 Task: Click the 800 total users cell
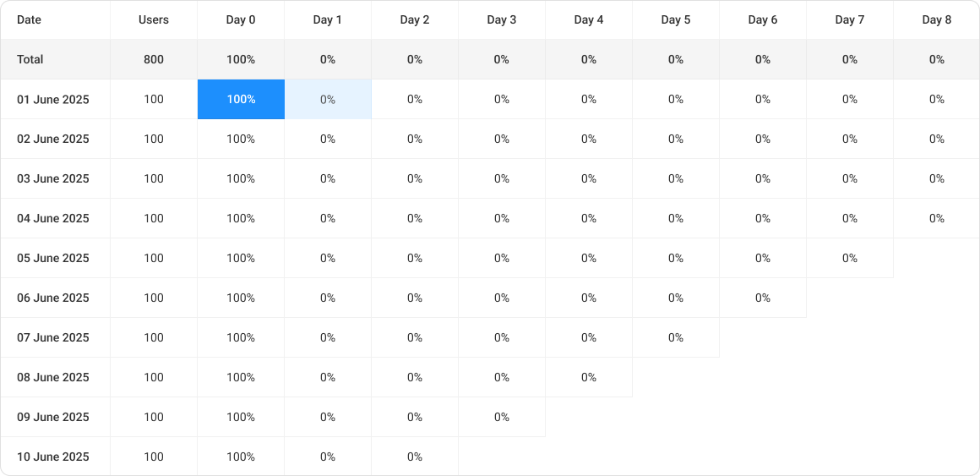click(154, 59)
